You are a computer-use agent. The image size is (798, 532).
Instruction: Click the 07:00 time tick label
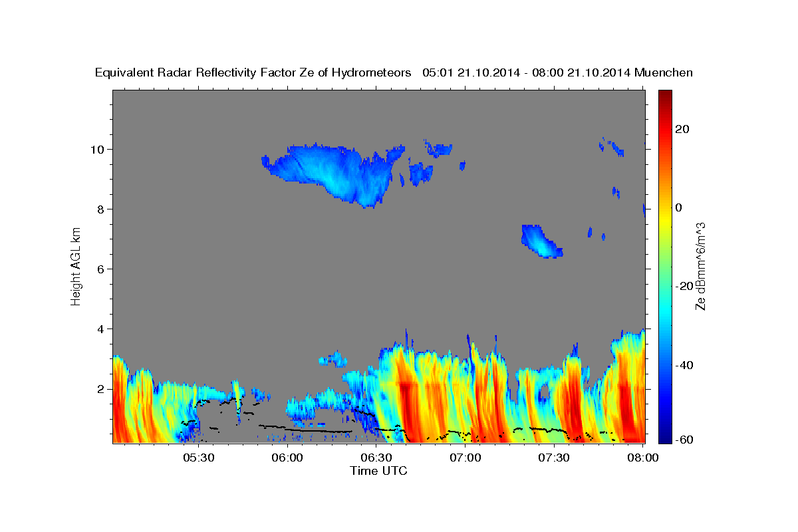(465, 458)
